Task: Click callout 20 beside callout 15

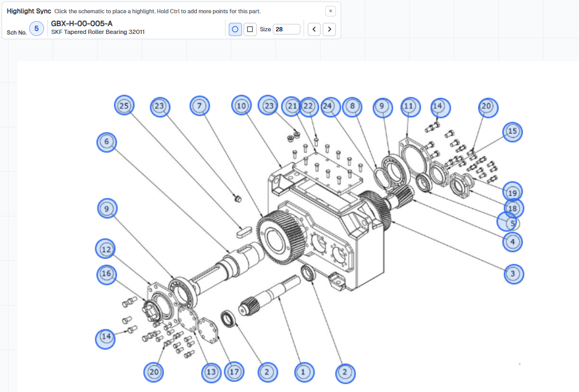Action: click(488, 107)
